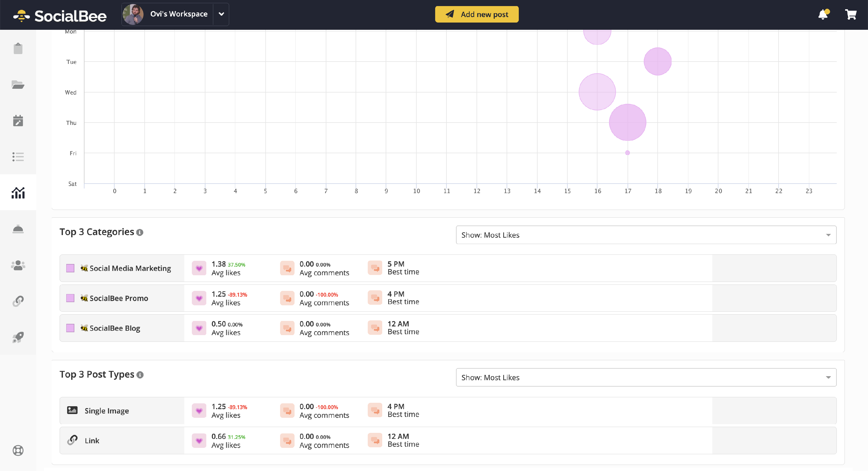The height and width of the screenshot is (471, 868).
Task: Open the folder icon in the sidebar
Action: tap(18, 84)
